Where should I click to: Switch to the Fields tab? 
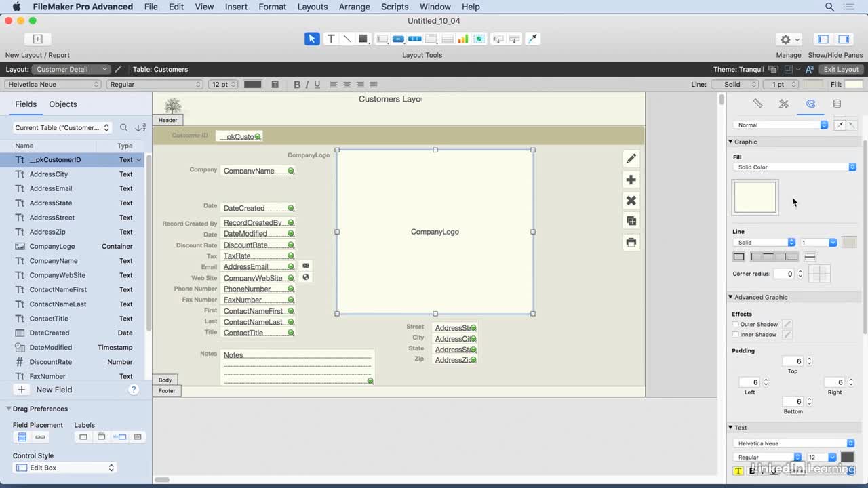click(26, 104)
